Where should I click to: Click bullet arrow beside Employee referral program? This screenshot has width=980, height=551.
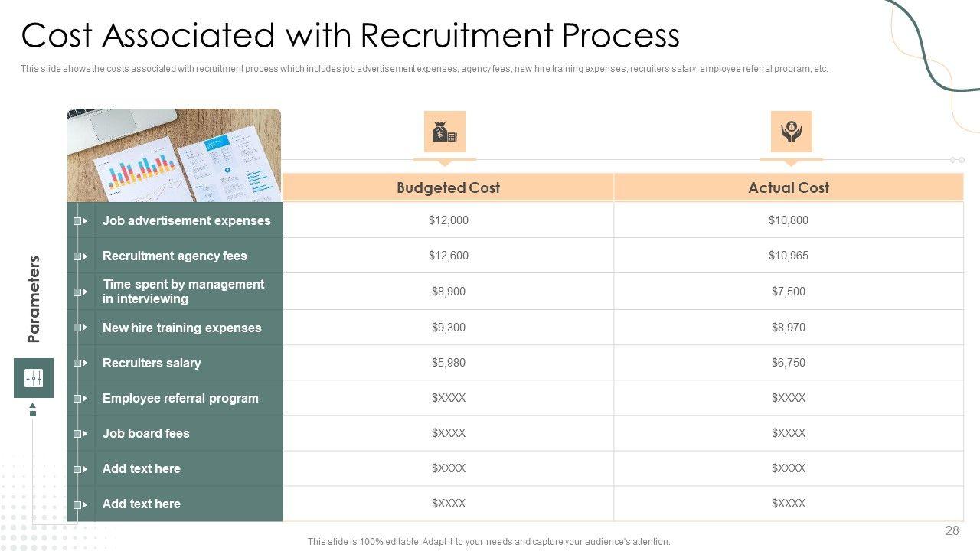coord(80,399)
